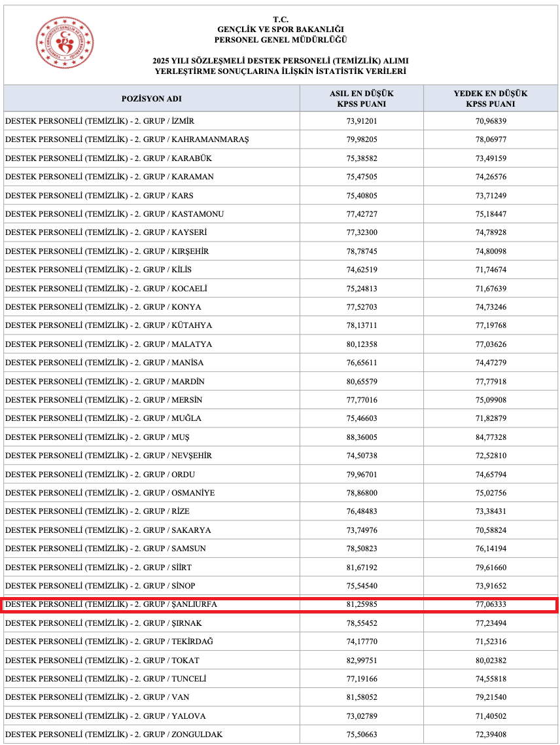Click the OSMANİYE position row name
The height and width of the screenshot is (745, 560).
click(x=110, y=493)
